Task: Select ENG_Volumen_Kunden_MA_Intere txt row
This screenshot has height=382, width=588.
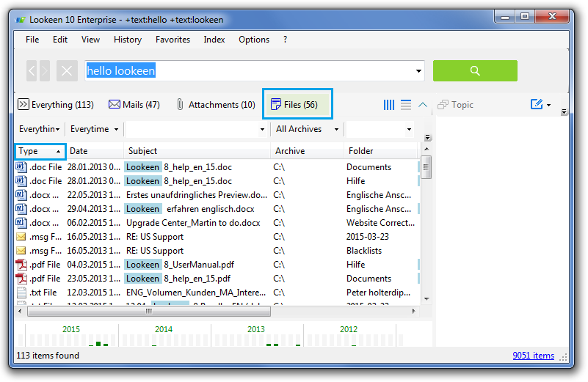Action: 217,293
